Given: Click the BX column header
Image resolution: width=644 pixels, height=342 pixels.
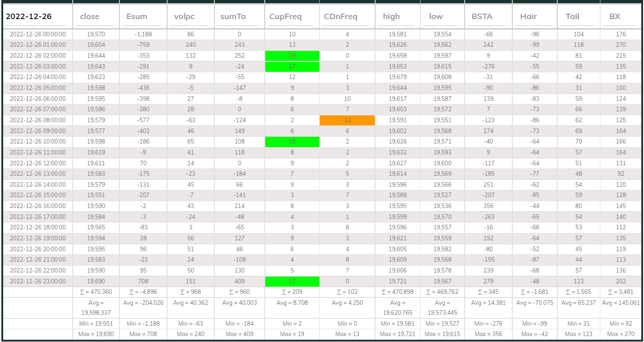Looking at the screenshot, I should coord(615,17).
